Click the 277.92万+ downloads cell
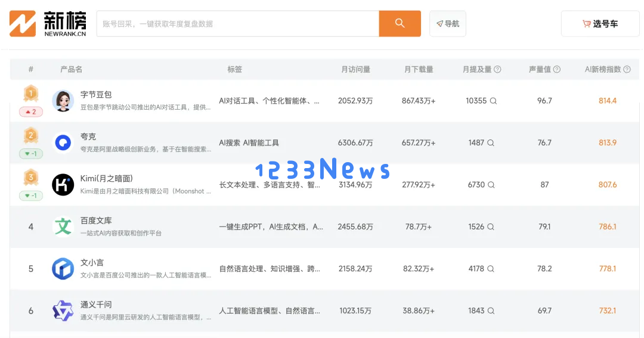644x338 pixels. pos(419,185)
